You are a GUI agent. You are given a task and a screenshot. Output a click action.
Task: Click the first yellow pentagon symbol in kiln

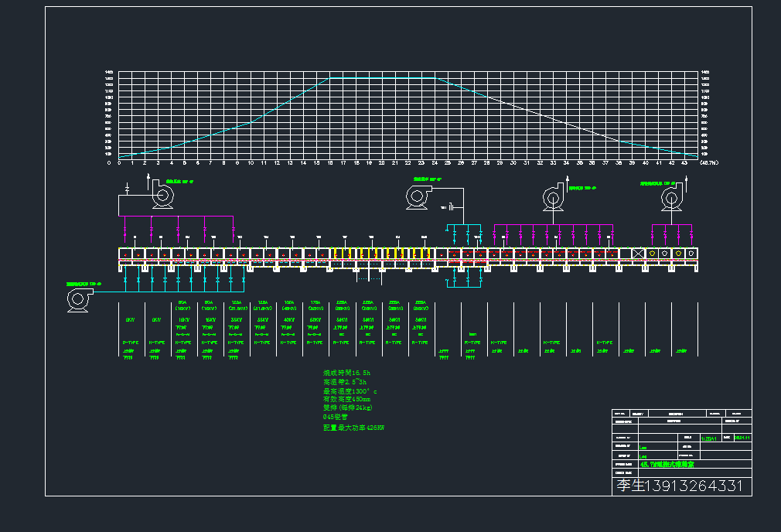(x=651, y=253)
